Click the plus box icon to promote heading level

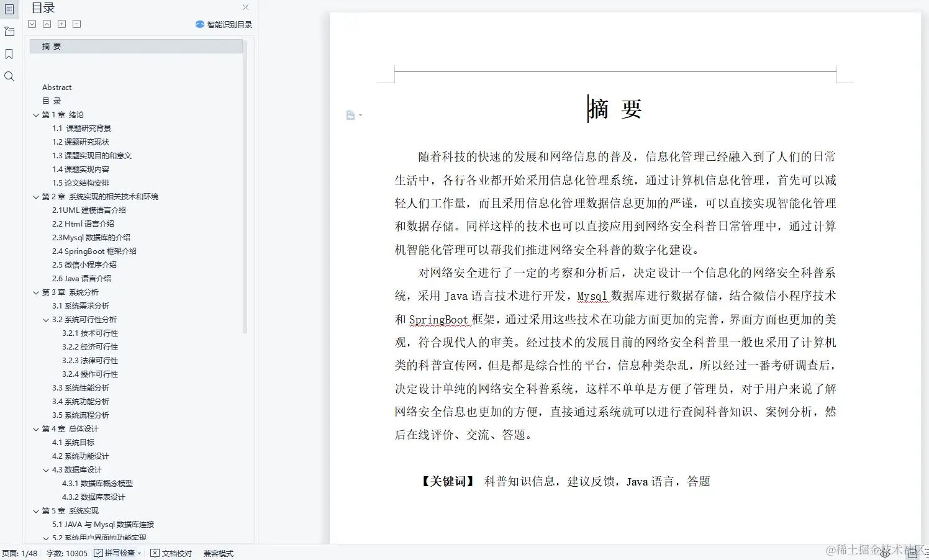tap(62, 24)
